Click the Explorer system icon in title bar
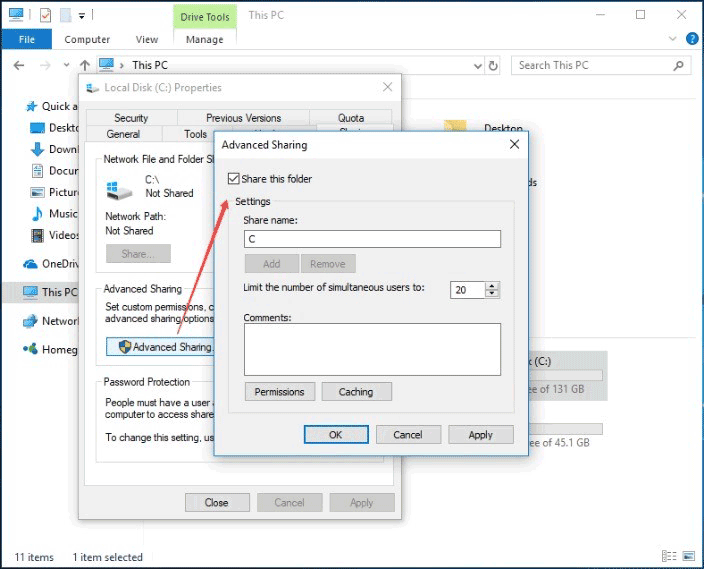Viewport: 704px width, 569px height. pos(16,14)
